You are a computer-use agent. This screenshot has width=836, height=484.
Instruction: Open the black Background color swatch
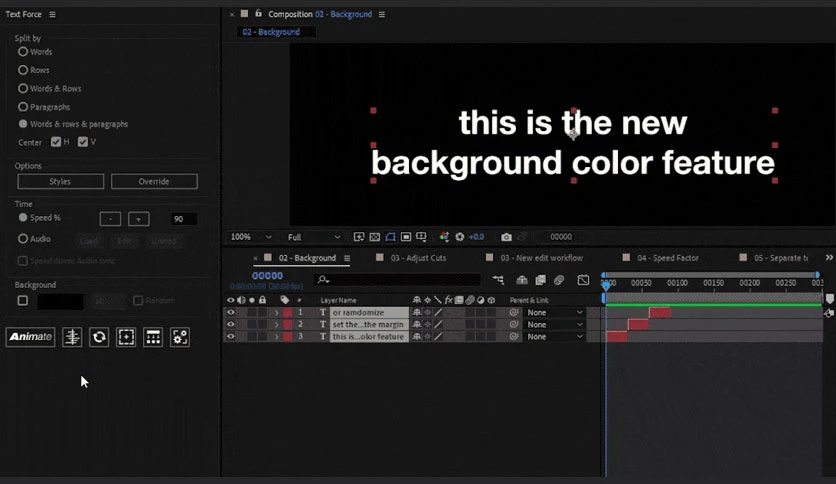point(60,301)
